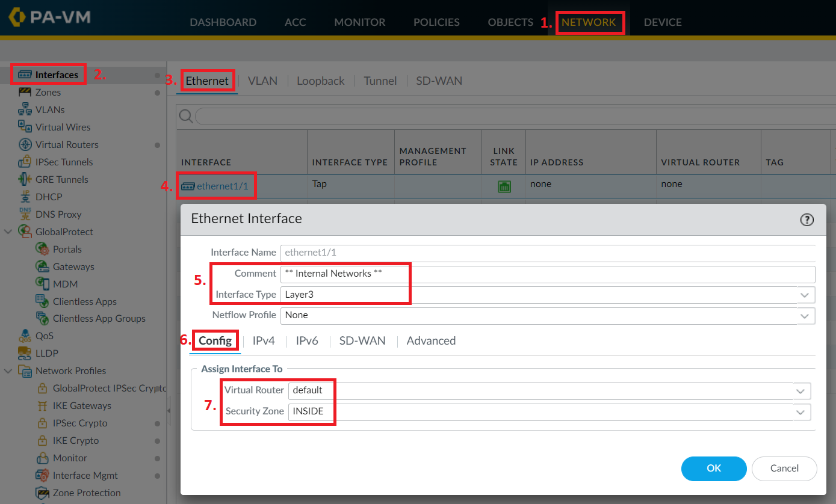Viewport: 836px width, 504px height.
Task: Switch to the Tunnel tab
Action: [380, 81]
